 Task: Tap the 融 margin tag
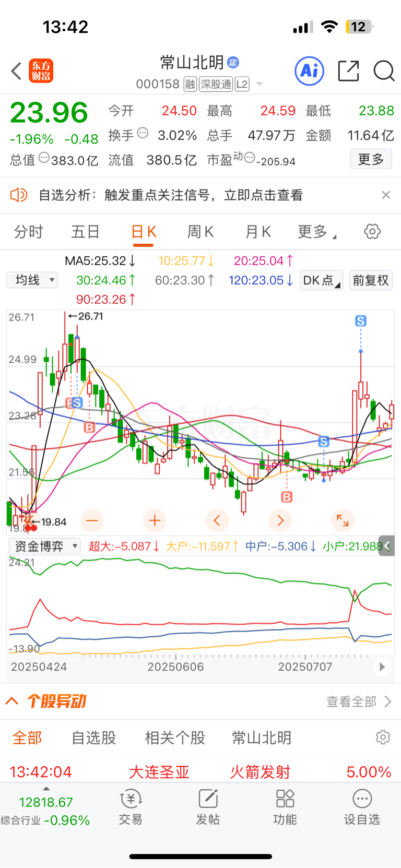pyautogui.click(x=190, y=84)
